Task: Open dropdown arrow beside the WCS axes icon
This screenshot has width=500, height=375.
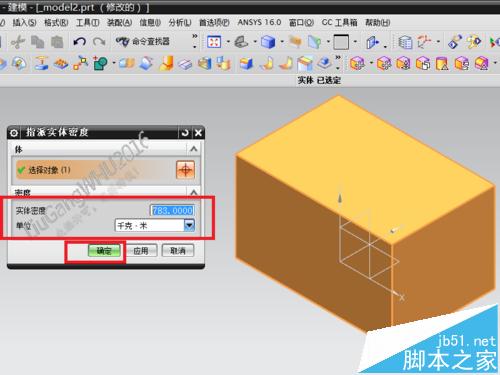Action: click(438, 42)
